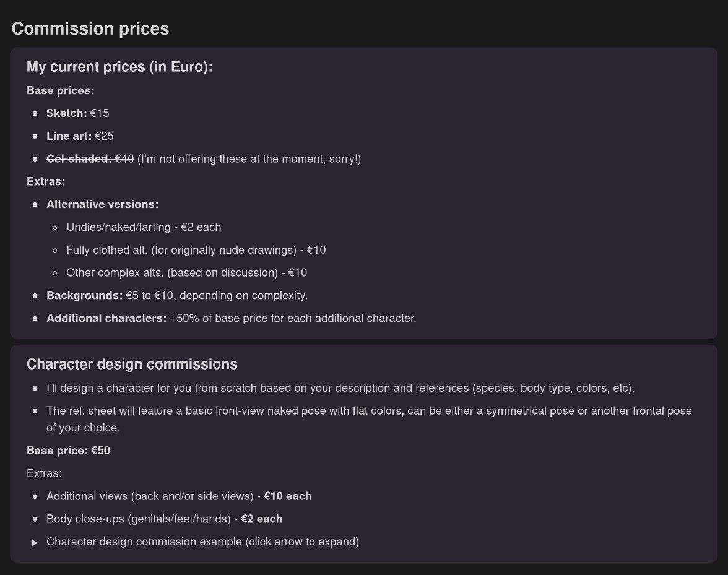Click the "Additional views" €10 each line
The image size is (728, 575).
[x=179, y=496]
